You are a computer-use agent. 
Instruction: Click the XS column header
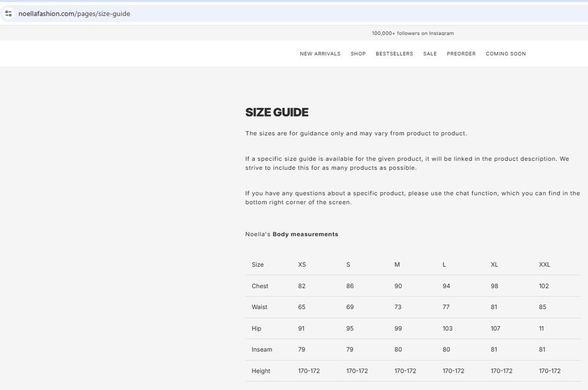(x=302, y=265)
